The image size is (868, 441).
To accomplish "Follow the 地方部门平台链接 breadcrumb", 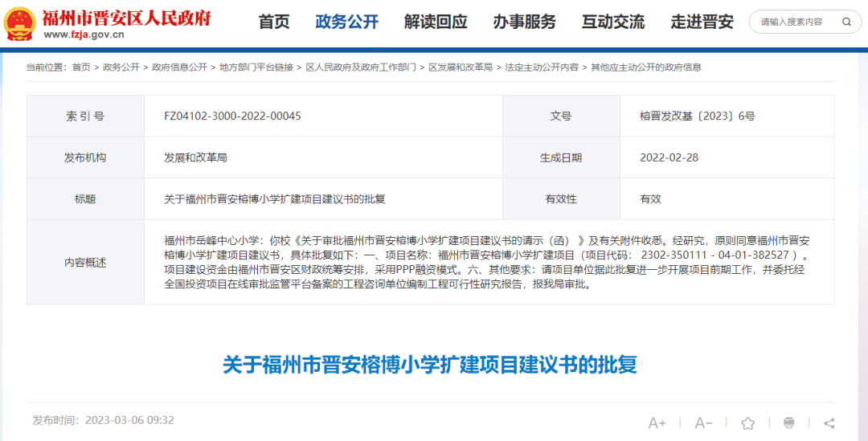I will click(x=256, y=67).
